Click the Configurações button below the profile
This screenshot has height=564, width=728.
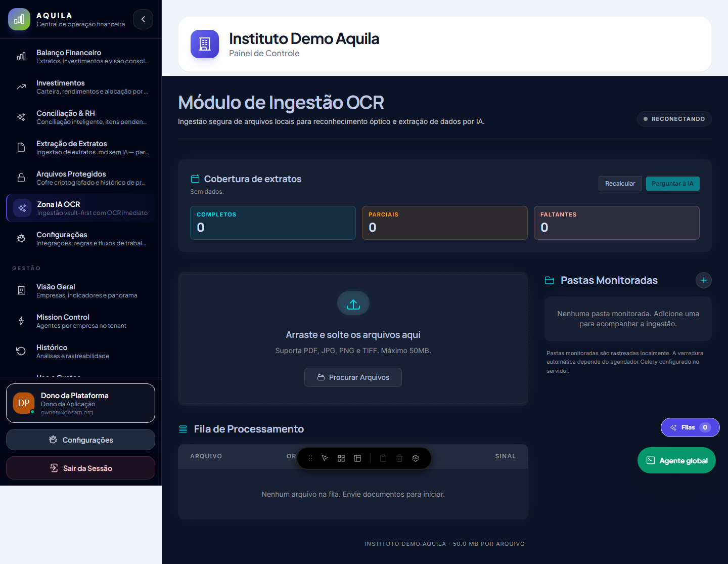81,440
